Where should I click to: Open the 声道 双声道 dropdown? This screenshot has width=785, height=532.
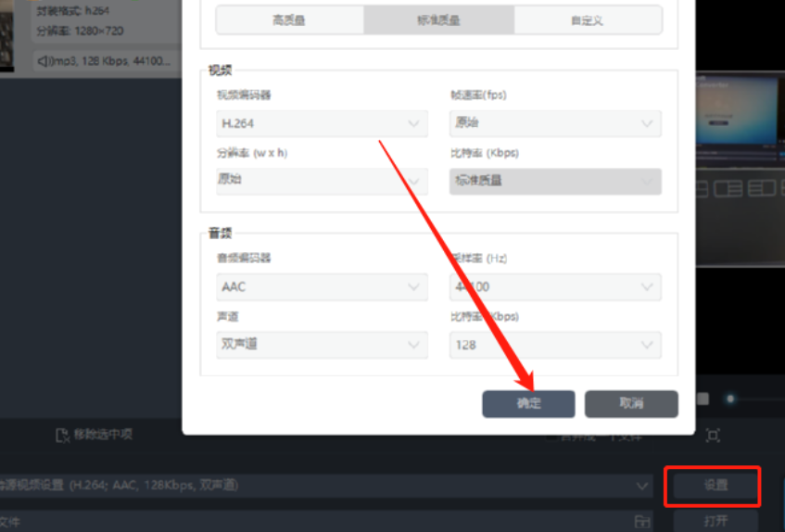(322, 345)
